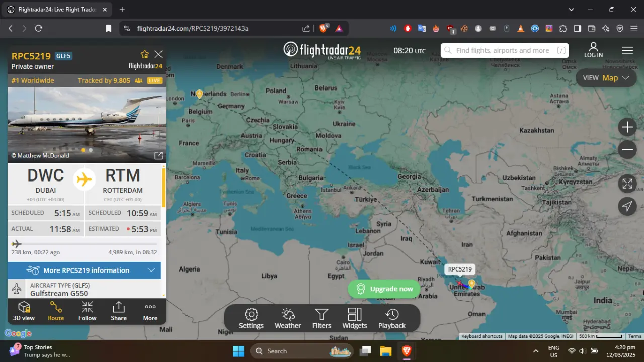Open Keyboard shortcuts link on map
This screenshot has width=644, height=362.
pos(481,336)
